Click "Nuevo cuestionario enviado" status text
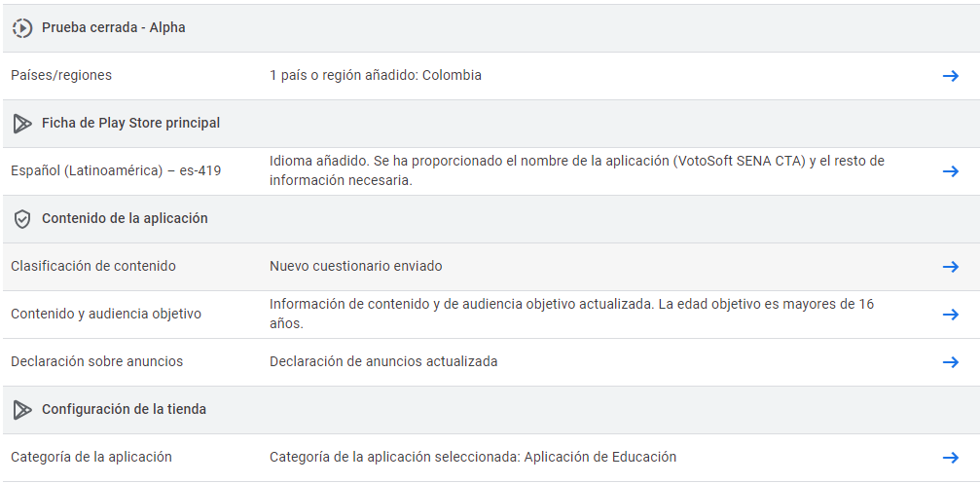This screenshot has height=484, width=980. point(356,267)
